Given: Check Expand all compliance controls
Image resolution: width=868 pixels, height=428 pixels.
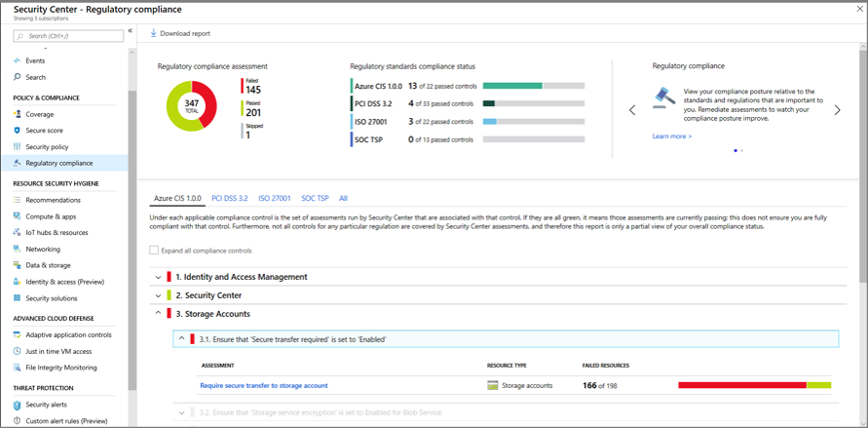Looking at the screenshot, I should pos(154,251).
